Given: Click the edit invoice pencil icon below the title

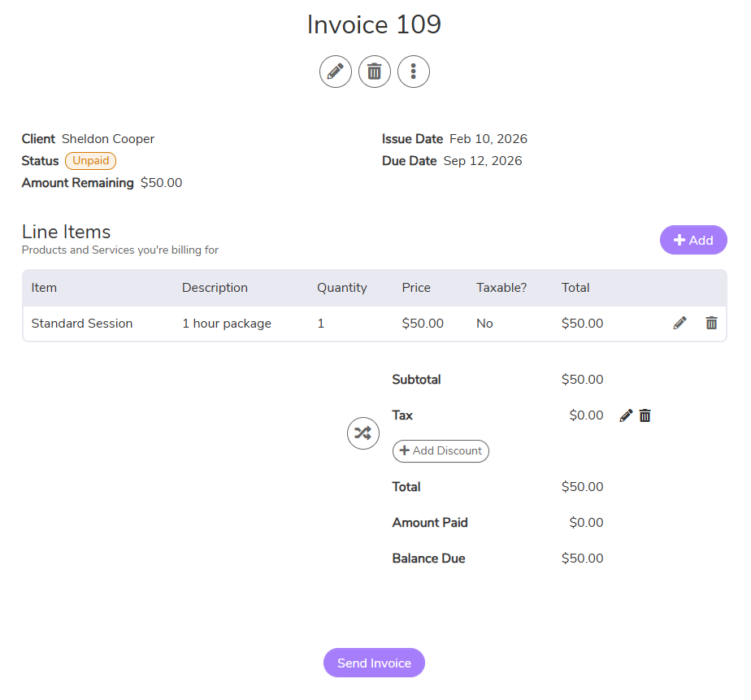Looking at the screenshot, I should pos(335,72).
